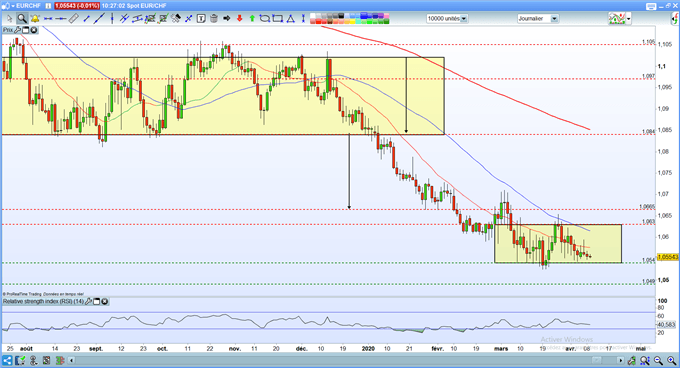
Task: Click the Prix label button
Action: pos(8,30)
